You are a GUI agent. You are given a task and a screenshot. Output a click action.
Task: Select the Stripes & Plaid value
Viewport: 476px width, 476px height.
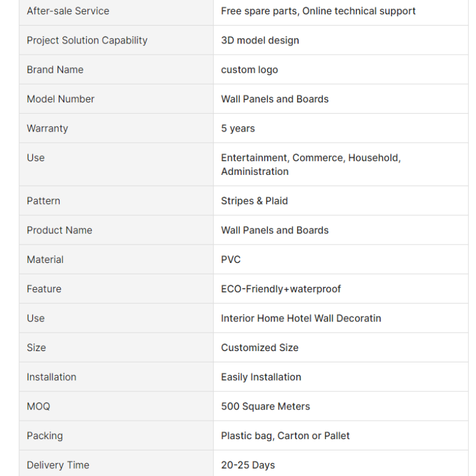click(254, 201)
